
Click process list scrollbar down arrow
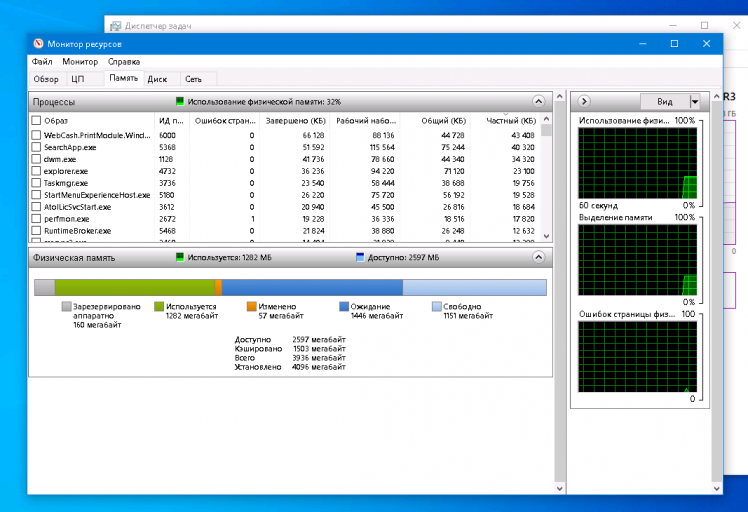click(547, 236)
